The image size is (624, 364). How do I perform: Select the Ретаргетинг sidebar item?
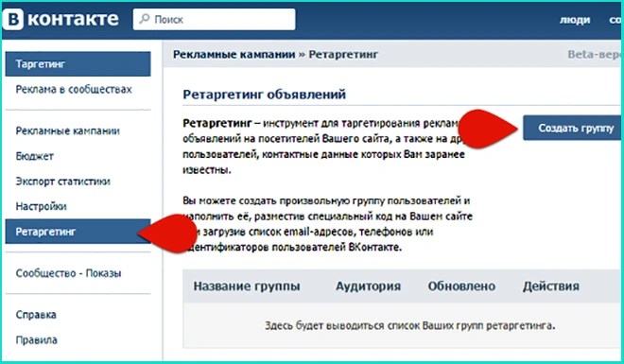pyautogui.click(x=78, y=231)
